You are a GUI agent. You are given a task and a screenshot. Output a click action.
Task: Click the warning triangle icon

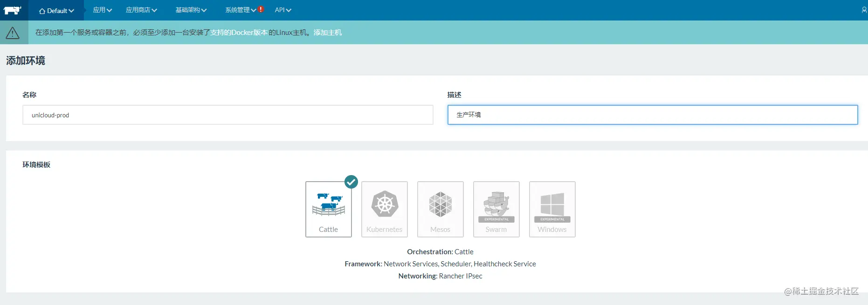13,33
